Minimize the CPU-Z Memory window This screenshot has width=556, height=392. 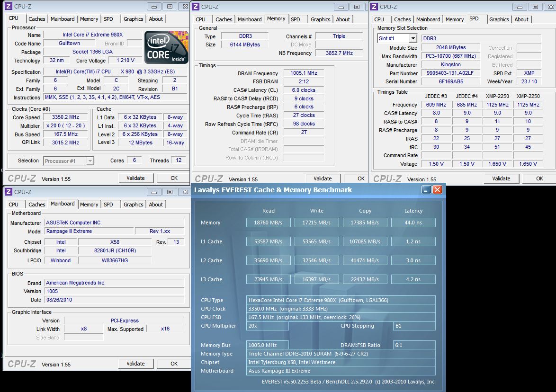[341, 7]
